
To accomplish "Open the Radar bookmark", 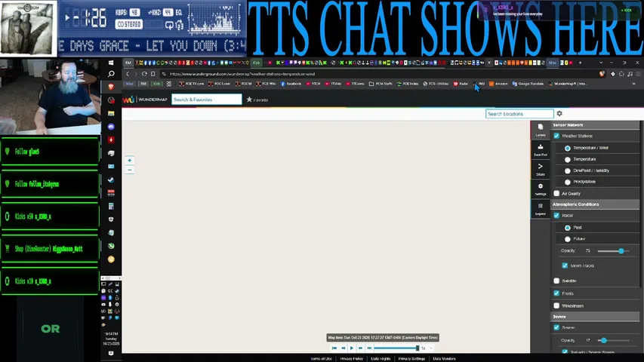I will (x=461, y=84).
